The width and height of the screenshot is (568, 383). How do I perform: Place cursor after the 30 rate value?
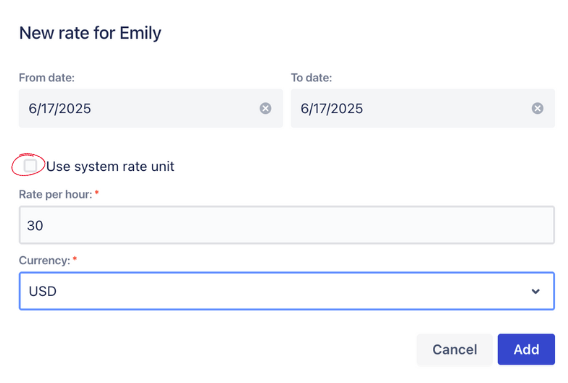pos(44,225)
